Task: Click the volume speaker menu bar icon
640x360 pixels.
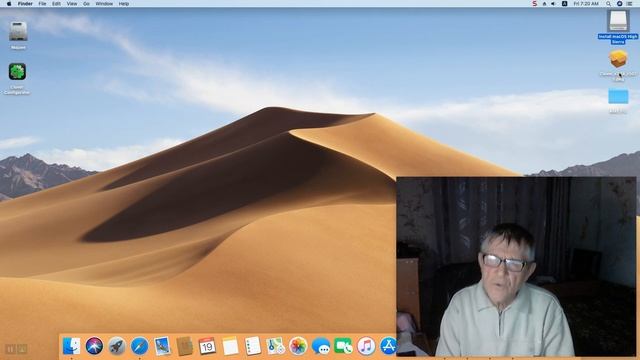Action: [x=553, y=4]
